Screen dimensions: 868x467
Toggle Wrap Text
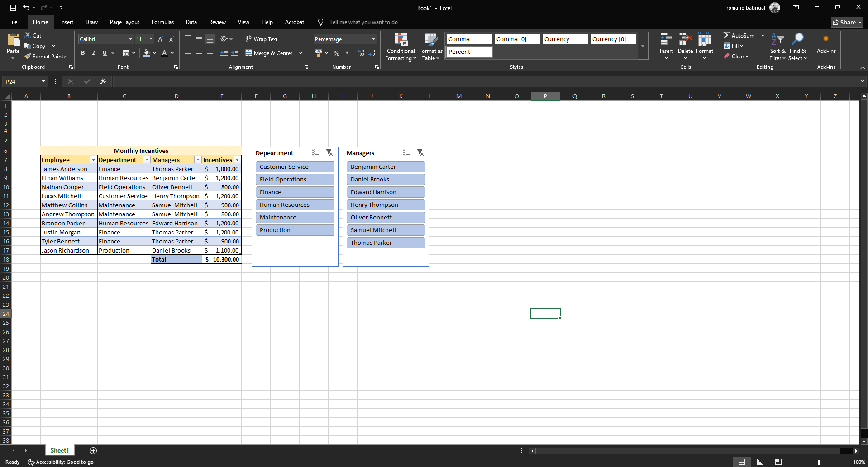tap(262, 39)
